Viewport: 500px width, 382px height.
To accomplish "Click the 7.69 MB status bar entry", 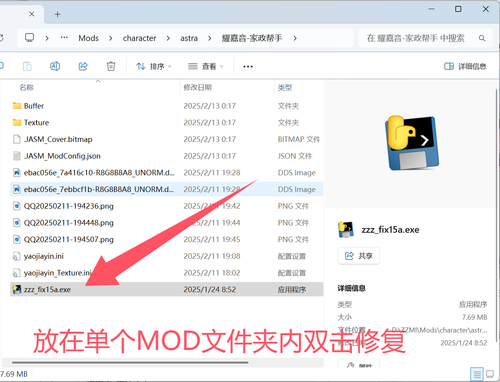I will tap(14, 374).
